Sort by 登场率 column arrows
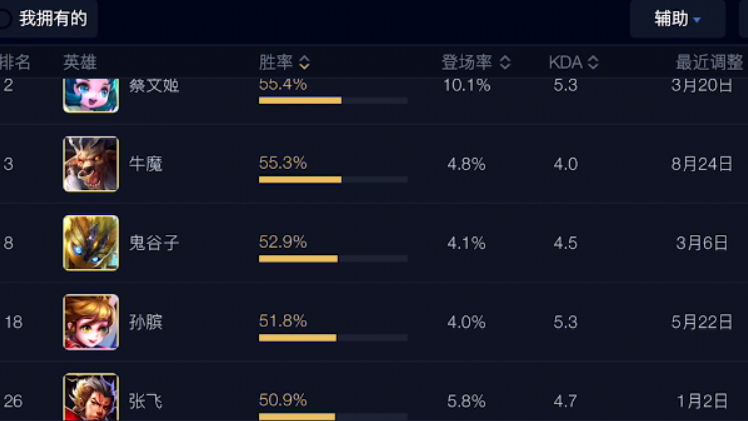748x421 pixels. pyautogui.click(x=505, y=62)
